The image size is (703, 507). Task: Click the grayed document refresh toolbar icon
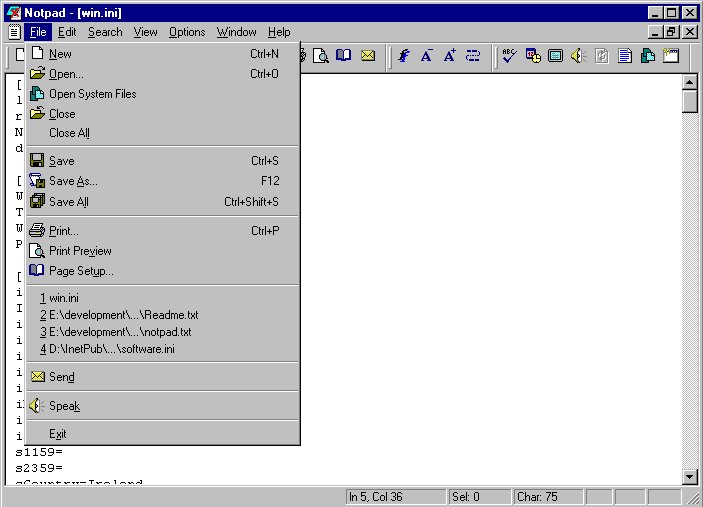(602, 56)
